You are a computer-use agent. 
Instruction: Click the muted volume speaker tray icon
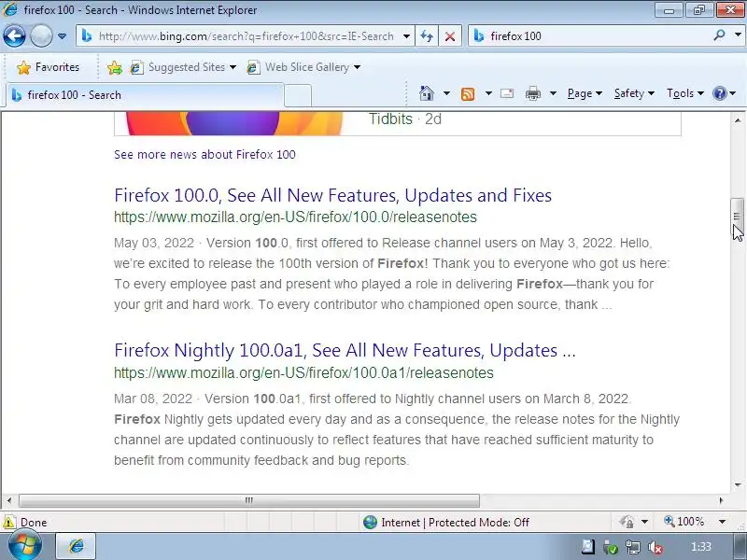(x=655, y=548)
